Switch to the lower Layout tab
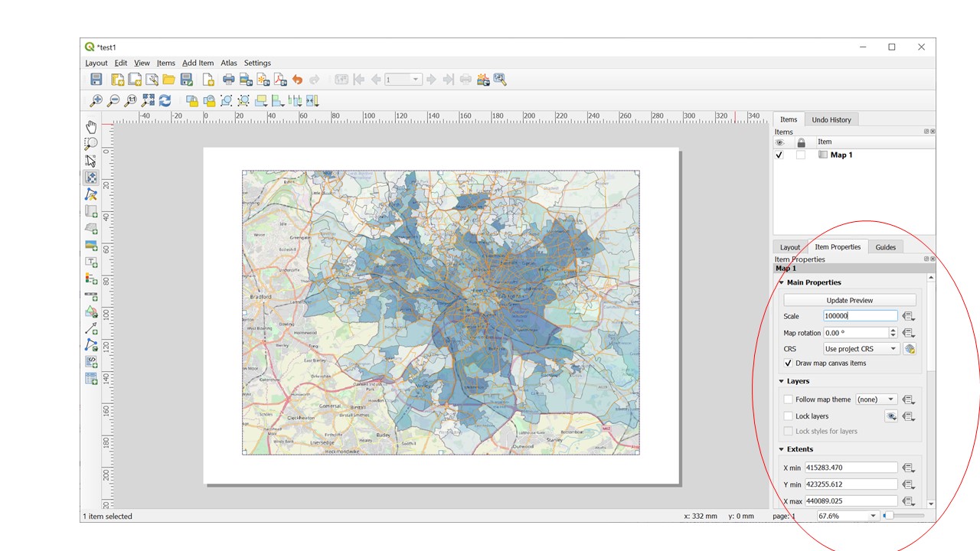 [x=790, y=247]
